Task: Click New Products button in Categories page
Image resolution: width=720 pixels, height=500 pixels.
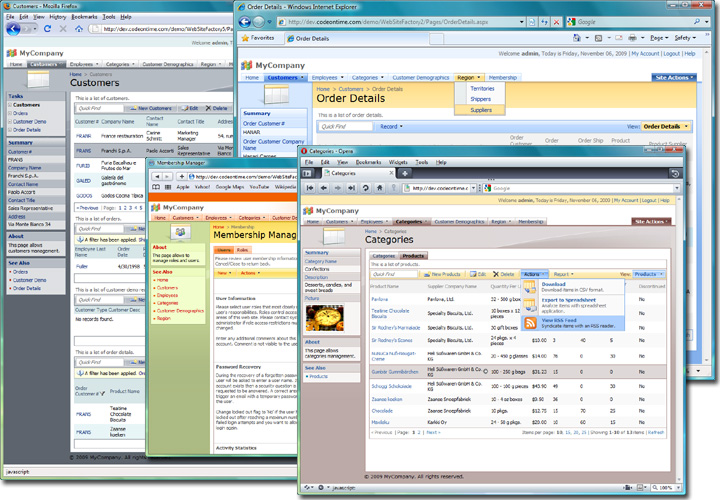Action: point(442,274)
